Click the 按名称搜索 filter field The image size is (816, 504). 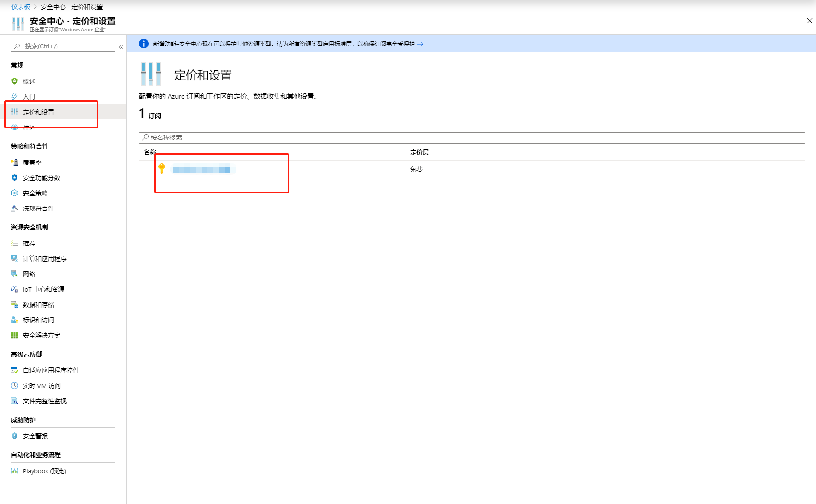tap(471, 137)
